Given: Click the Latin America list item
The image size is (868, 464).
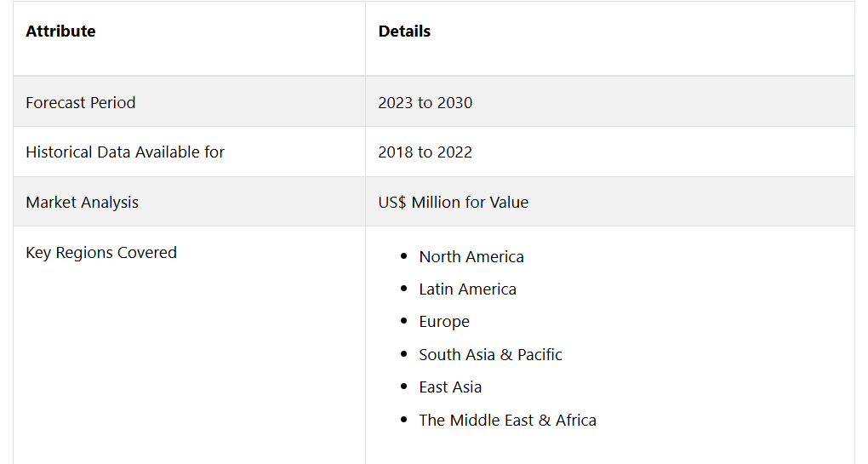Looking at the screenshot, I should coord(467,289).
